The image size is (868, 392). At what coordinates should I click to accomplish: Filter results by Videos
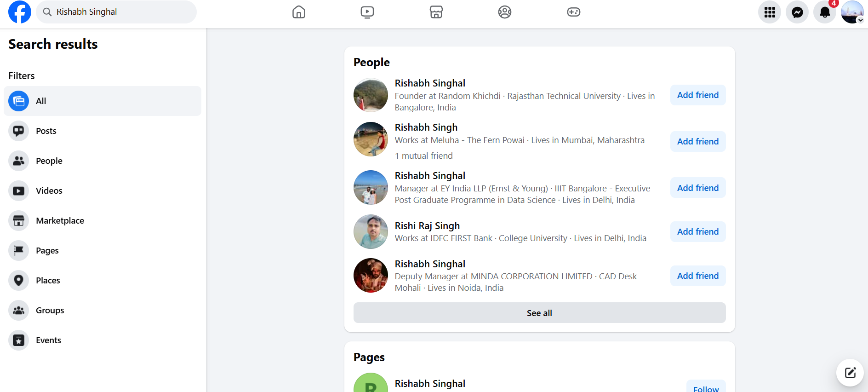coord(49,191)
